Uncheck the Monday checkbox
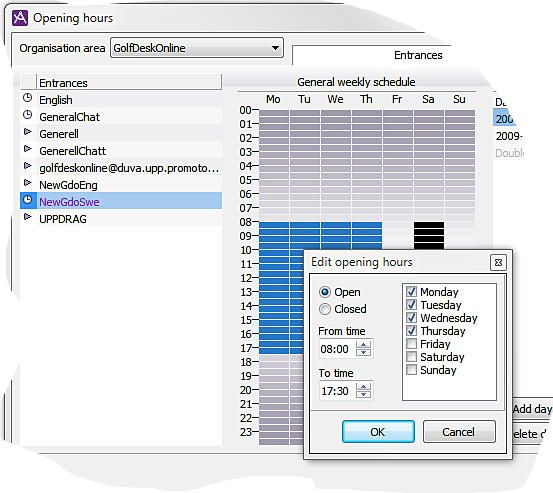 coord(411,292)
